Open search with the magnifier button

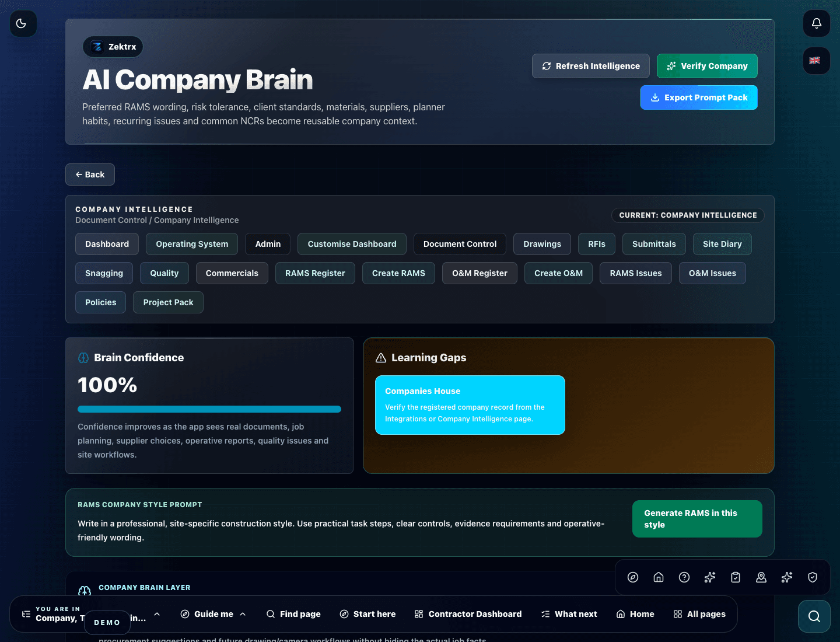point(814,616)
